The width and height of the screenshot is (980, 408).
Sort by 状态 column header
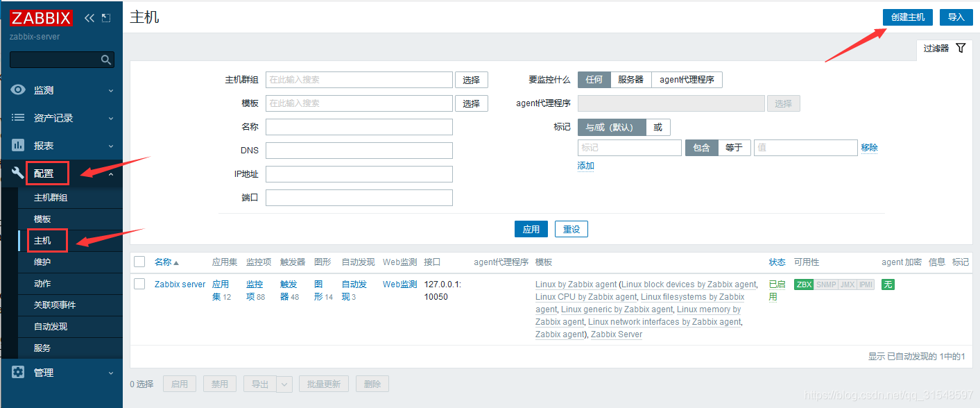pos(777,262)
